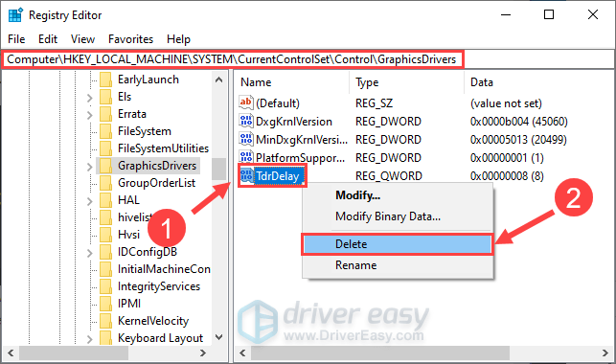Expand the HAL tree node
Image resolution: width=616 pixels, height=364 pixels.
click(89, 201)
